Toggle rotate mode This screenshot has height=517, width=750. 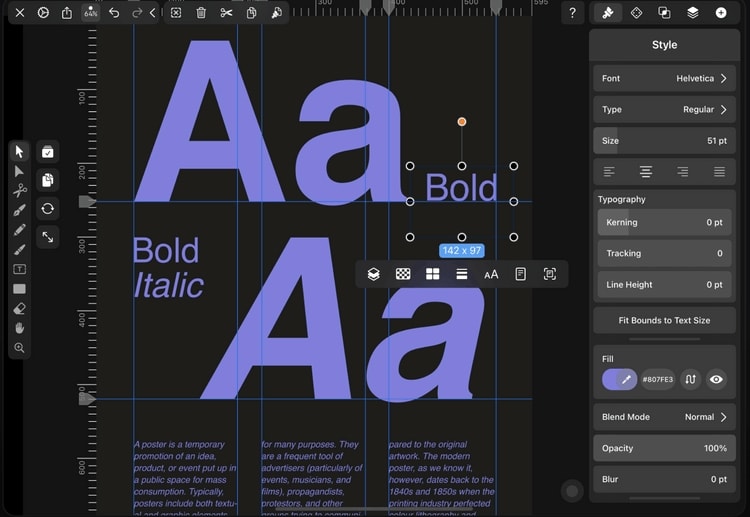point(47,209)
